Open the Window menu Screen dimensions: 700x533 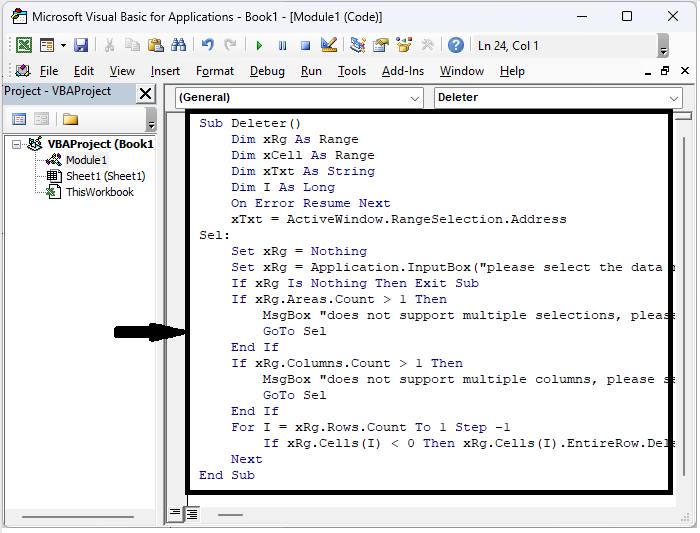462,71
